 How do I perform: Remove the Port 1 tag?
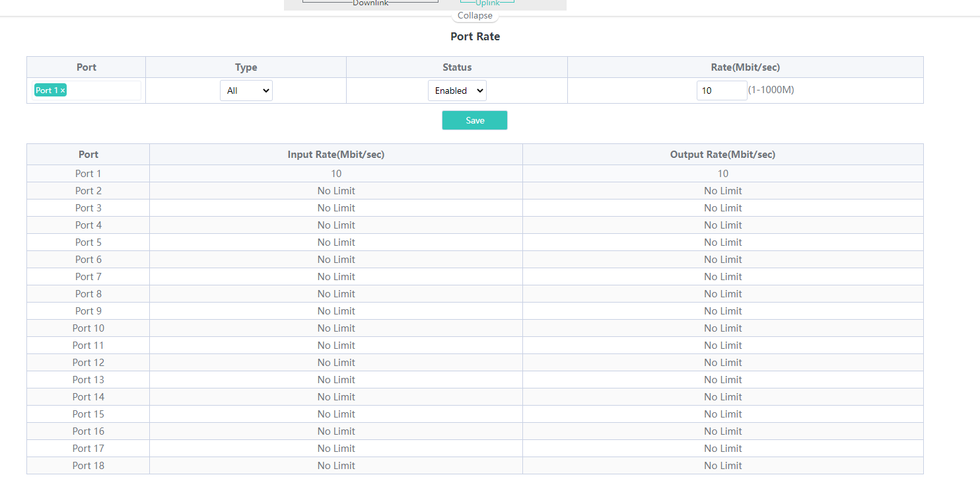click(63, 91)
